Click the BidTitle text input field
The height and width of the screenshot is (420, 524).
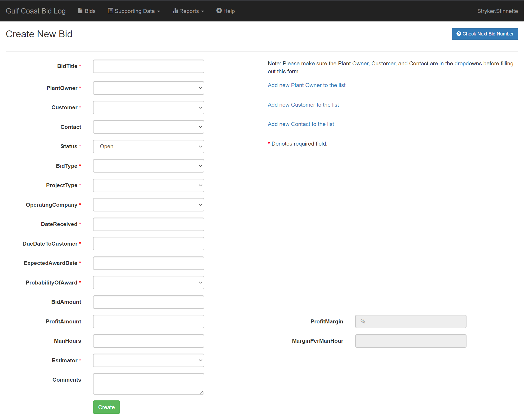coord(148,66)
